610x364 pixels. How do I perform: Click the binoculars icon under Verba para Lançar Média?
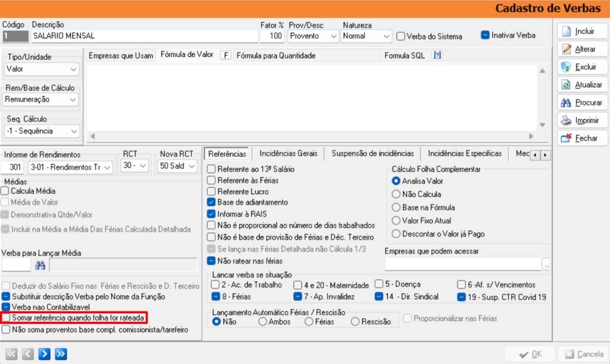tap(40, 265)
